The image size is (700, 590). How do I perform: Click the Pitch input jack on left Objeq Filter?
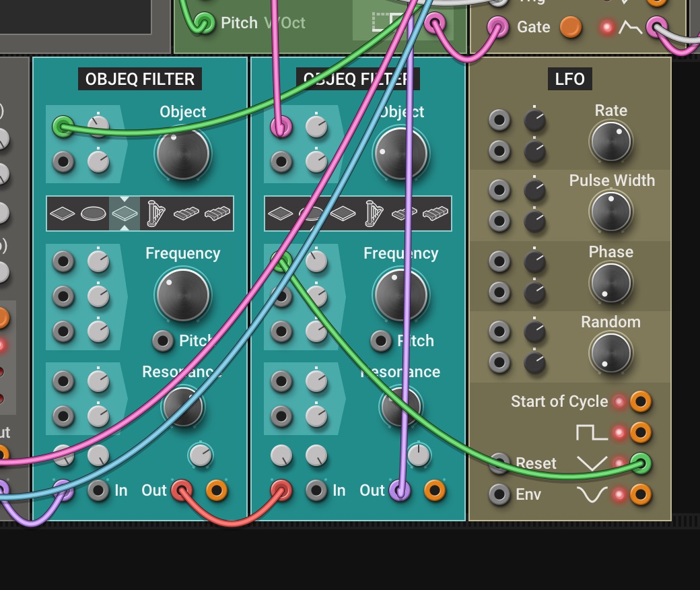(163, 341)
